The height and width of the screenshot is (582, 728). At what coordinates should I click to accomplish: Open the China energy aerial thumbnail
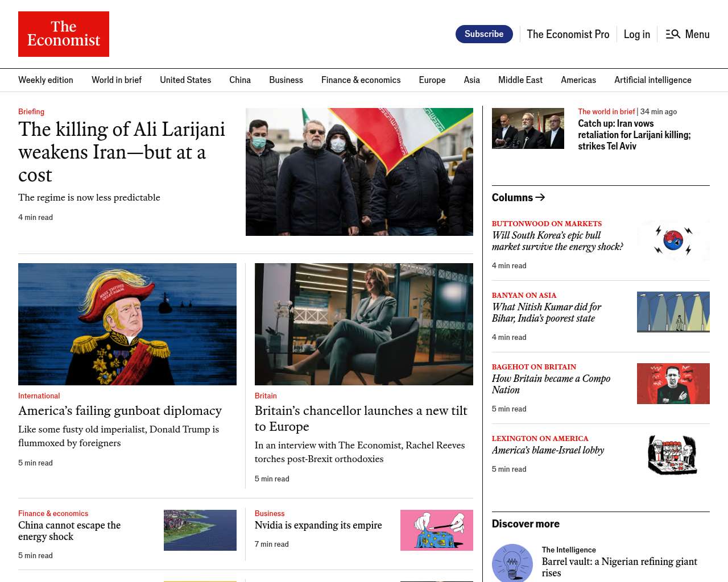pyautogui.click(x=200, y=530)
